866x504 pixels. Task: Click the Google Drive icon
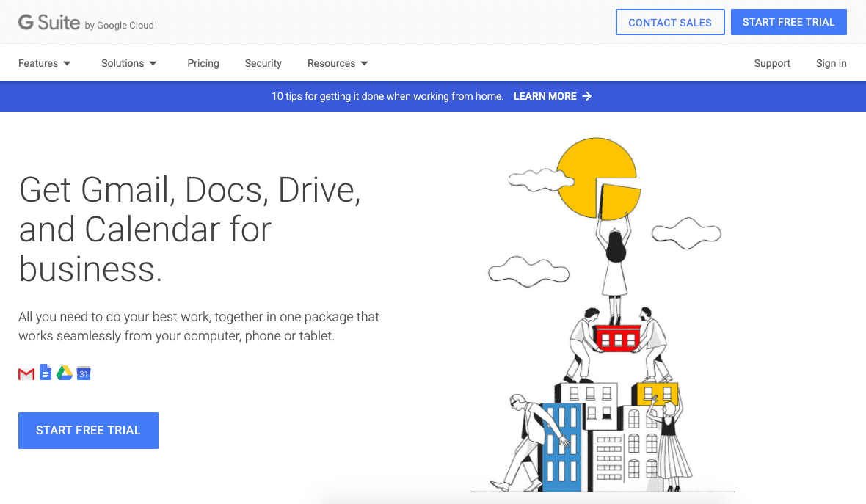(x=65, y=373)
